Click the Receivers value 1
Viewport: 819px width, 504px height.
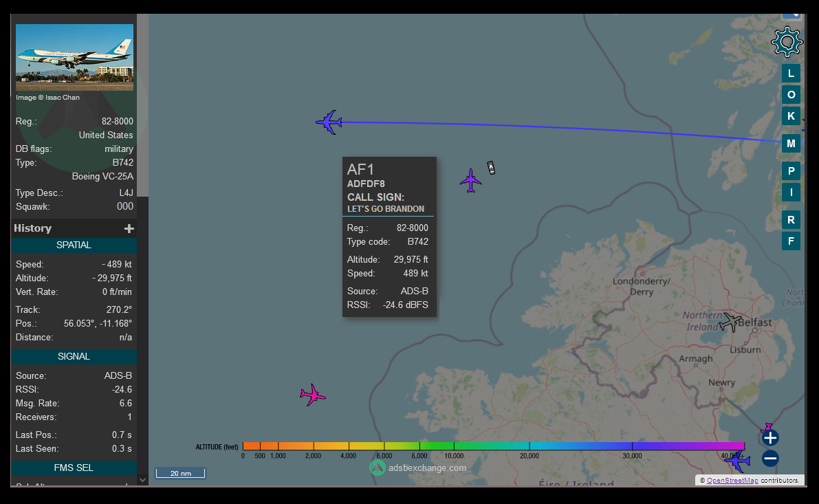pos(129,417)
